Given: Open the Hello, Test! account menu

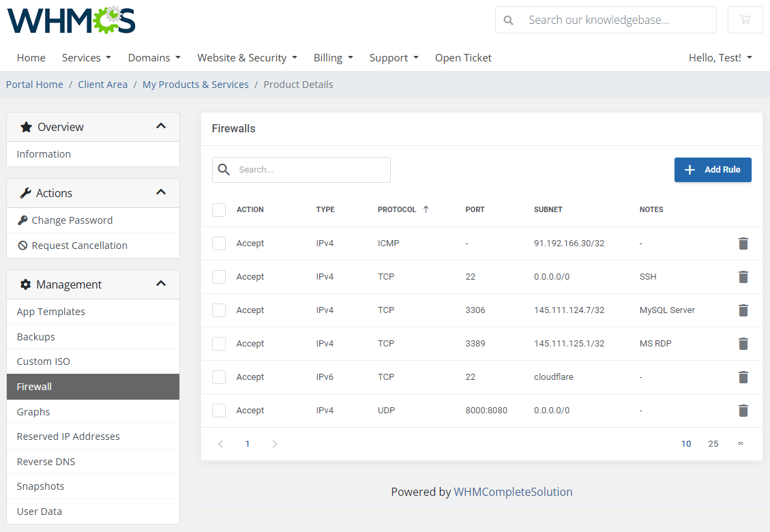Looking at the screenshot, I should (x=720, y=58).
